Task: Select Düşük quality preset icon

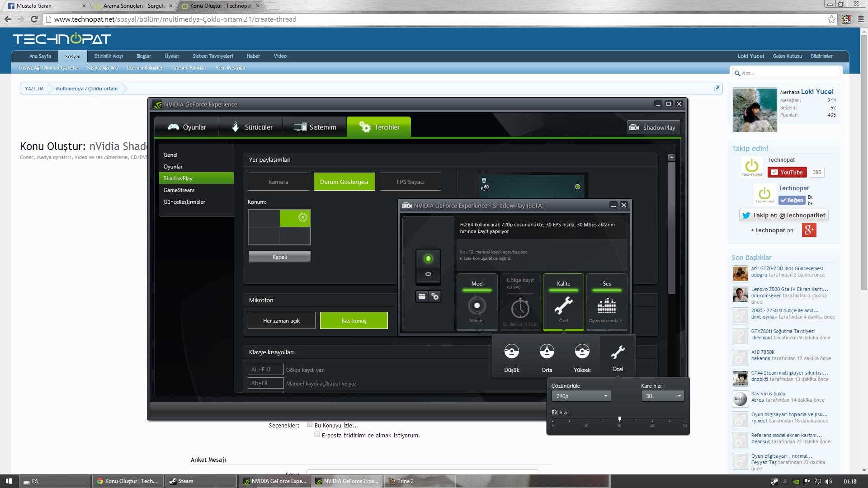Action: tap(512, 352)
